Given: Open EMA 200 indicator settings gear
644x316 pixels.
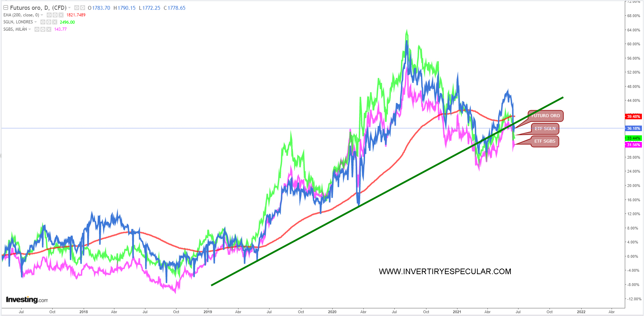Looking at the screenshot, I should tap(55, 15).
